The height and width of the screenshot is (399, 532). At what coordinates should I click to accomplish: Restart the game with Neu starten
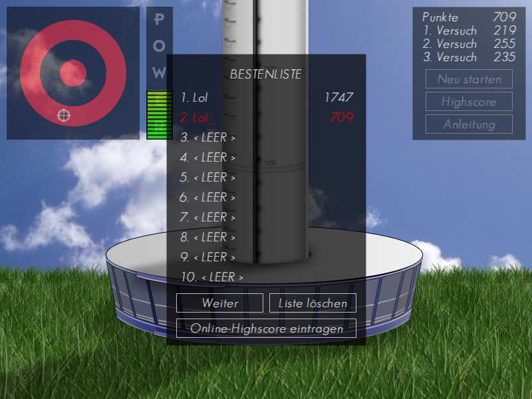tap(469, 79)
